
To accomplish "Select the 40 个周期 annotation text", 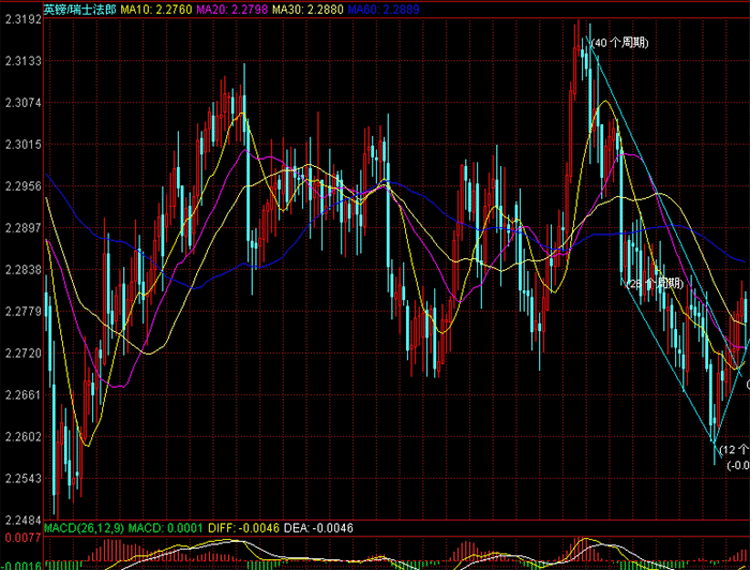I will (619, 43).
